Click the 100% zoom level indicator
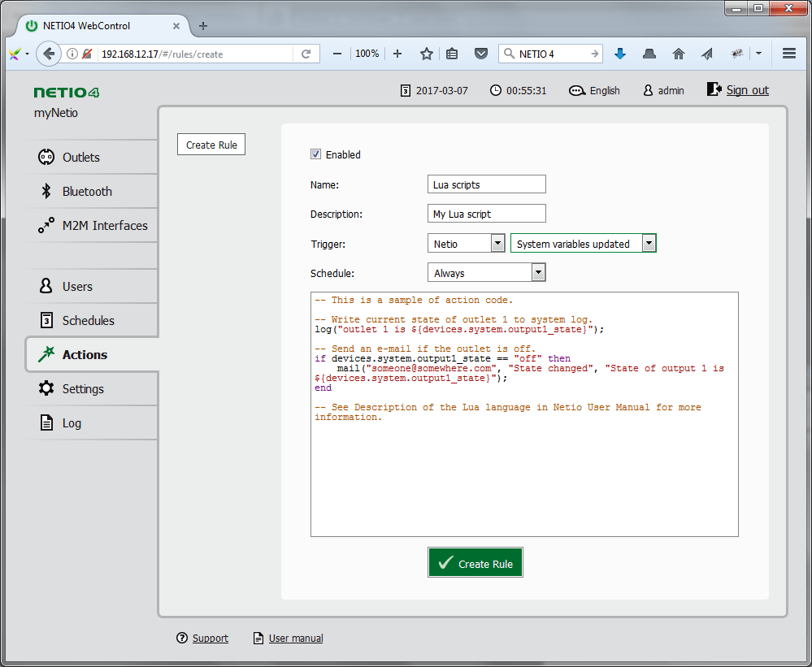The image size is (812, 667). click(x=367, y=54)
